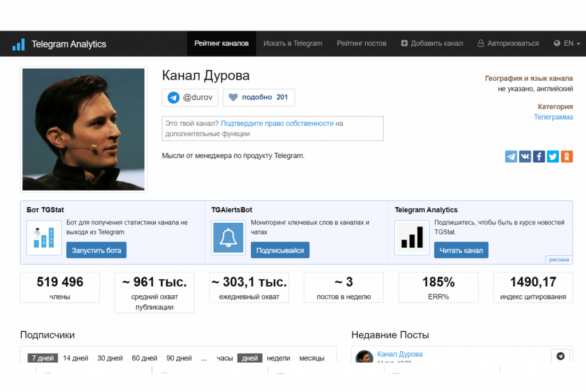Click the TGAlertsBot bell icon
The width and height of the screenshot is (586, 392).
(228, 237)
